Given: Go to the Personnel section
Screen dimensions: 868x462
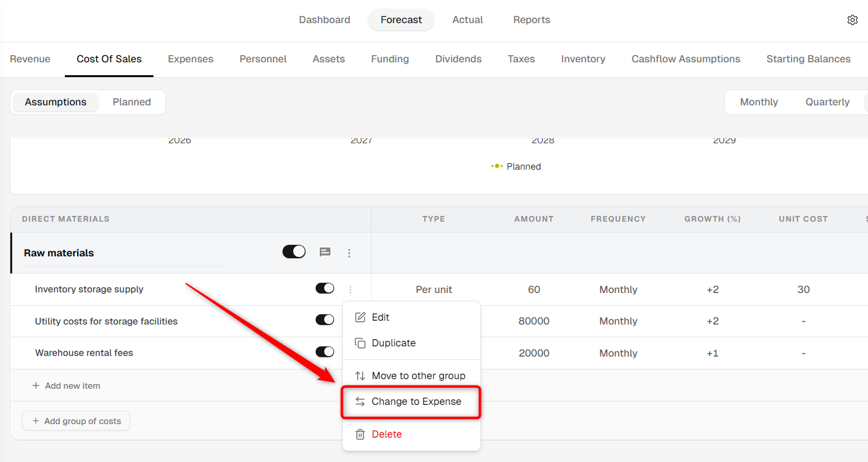Looking at the screenshot, I should (x=263, y=59).
